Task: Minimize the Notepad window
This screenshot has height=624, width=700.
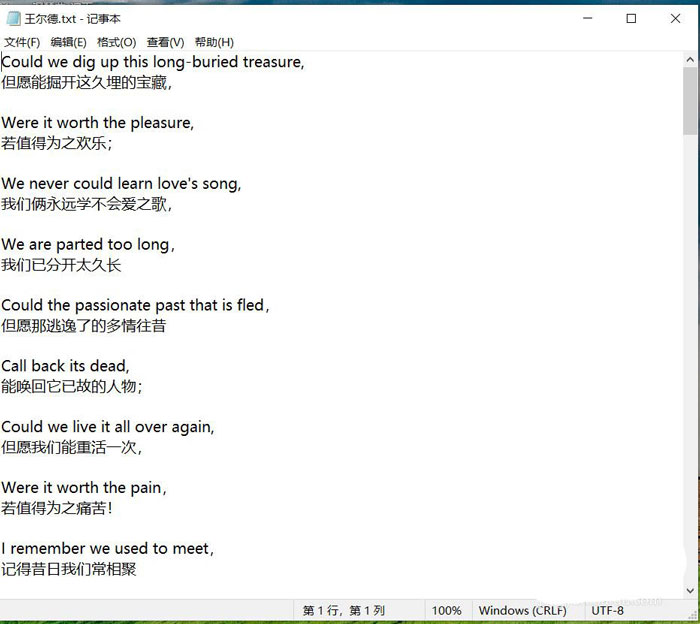Action: click(586, 19)
